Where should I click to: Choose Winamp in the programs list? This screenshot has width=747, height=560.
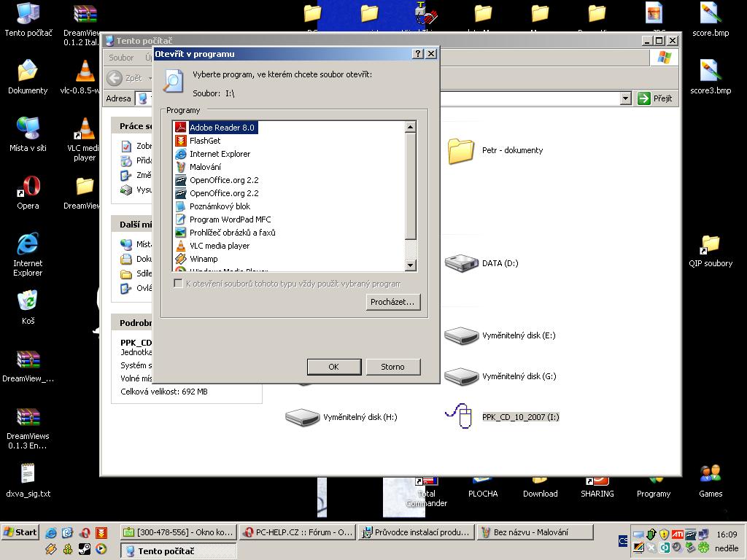(204, 259)
